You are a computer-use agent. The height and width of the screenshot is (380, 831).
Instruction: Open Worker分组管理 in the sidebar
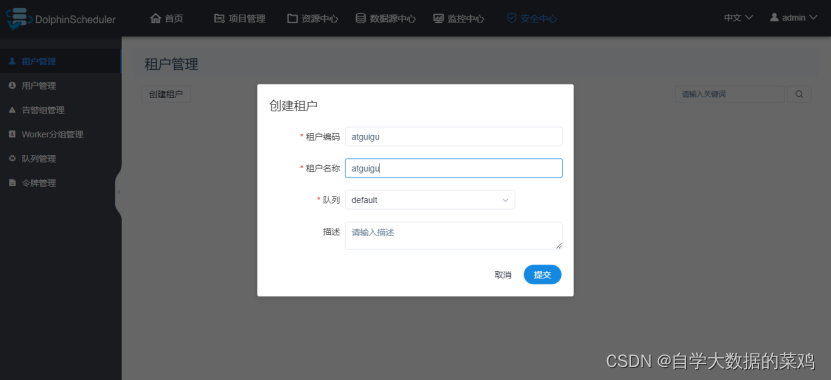tap(60, 135)
